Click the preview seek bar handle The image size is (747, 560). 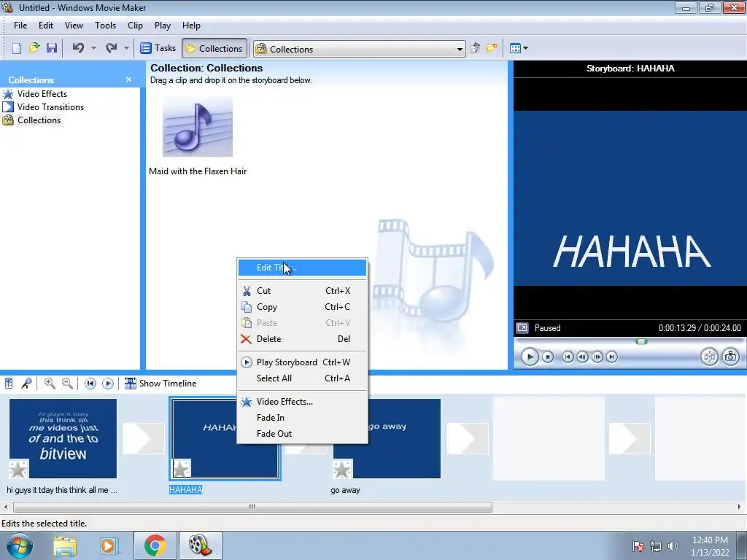coord(642,341)
